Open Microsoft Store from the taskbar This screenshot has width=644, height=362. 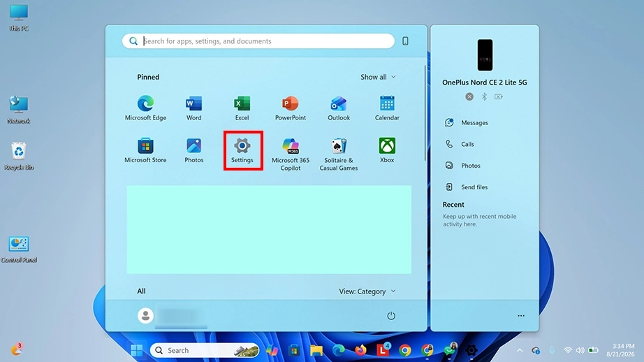click(293, 351)
